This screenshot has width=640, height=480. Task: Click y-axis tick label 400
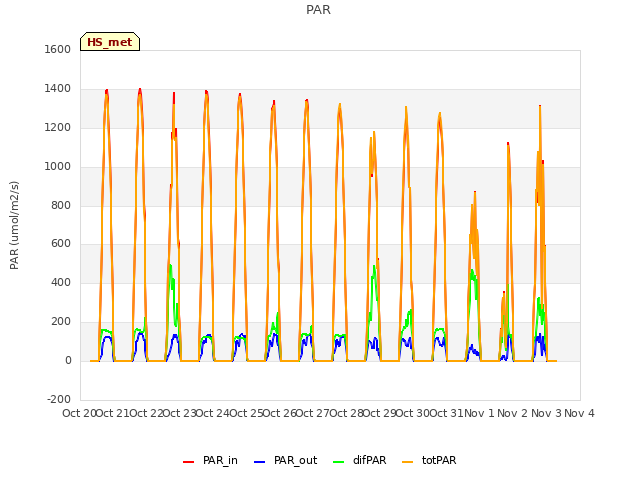click(61, 282)
